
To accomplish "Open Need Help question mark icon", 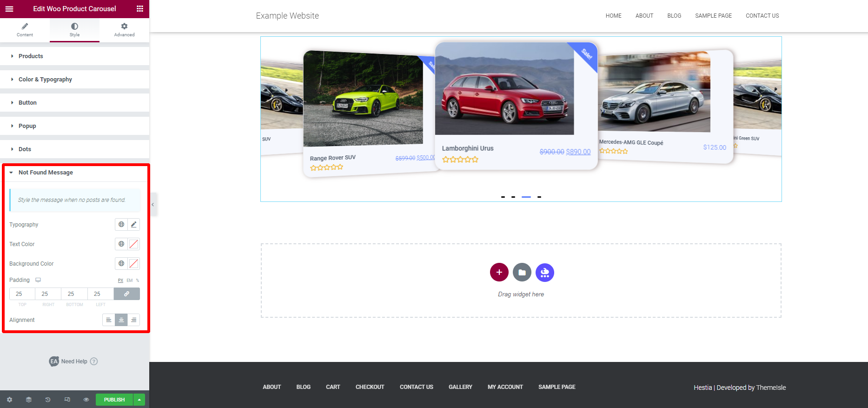I will [94, 361].
